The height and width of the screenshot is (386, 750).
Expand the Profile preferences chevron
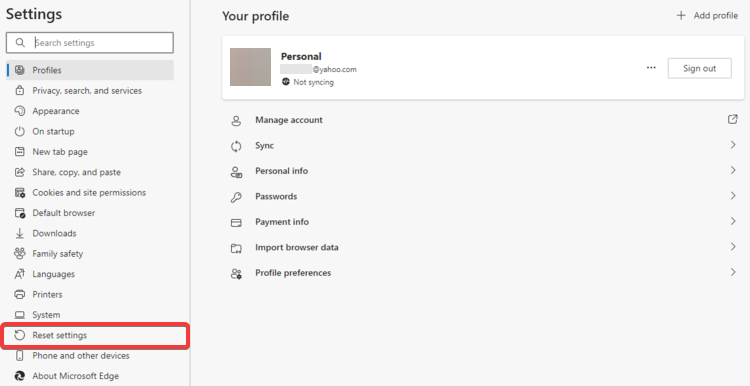coord(733,272)
